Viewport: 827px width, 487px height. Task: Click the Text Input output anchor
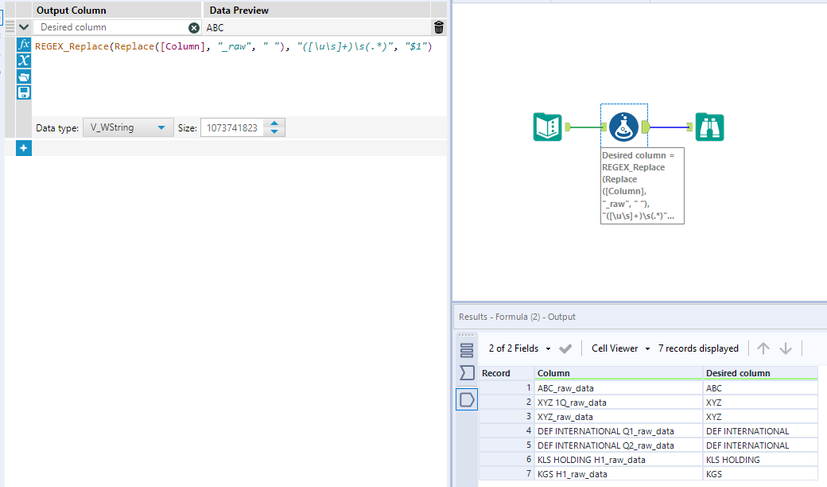(568, 127)
